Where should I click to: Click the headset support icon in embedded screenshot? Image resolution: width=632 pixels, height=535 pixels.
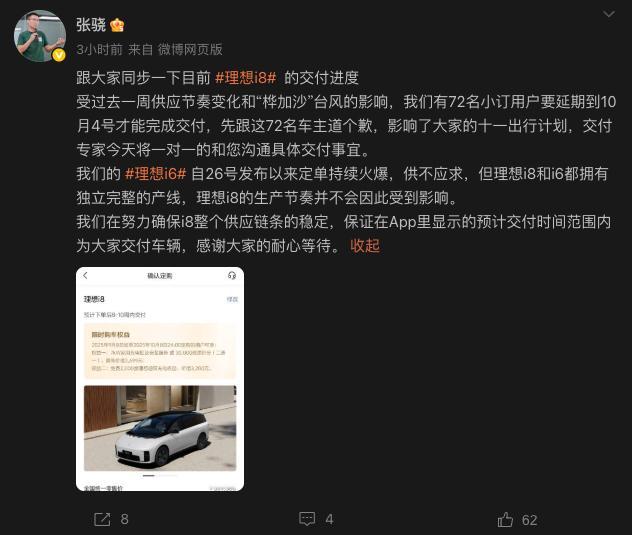coord(232,275)
